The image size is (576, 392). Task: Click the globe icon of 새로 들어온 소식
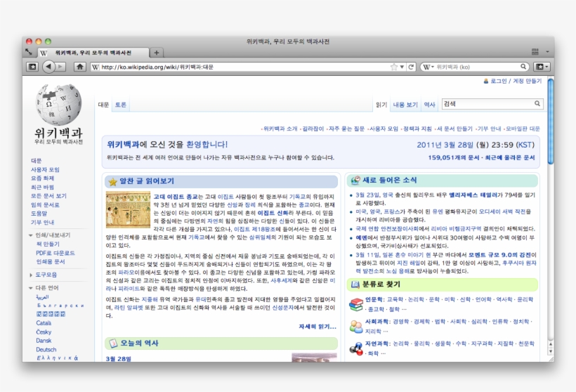355,181
